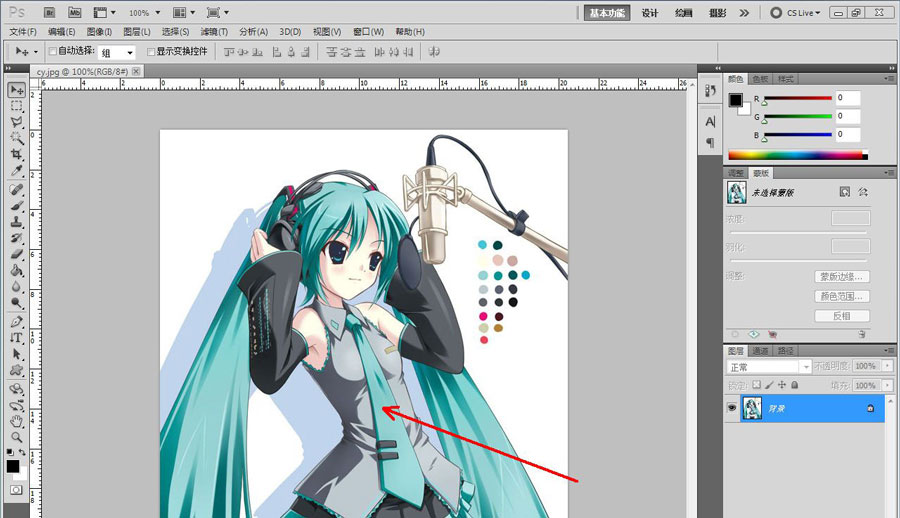
Task: Select the Polygonal Lasso tool
Action: [17, 122]
